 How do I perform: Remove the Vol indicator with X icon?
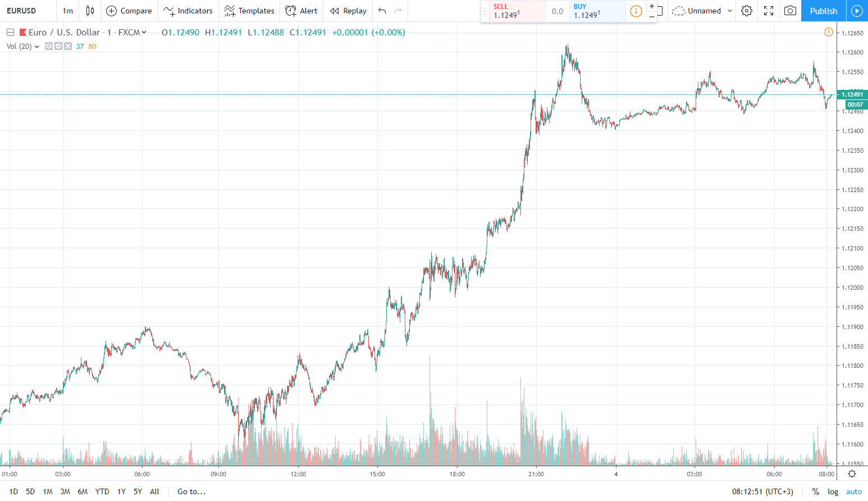(x=67, y=46)
